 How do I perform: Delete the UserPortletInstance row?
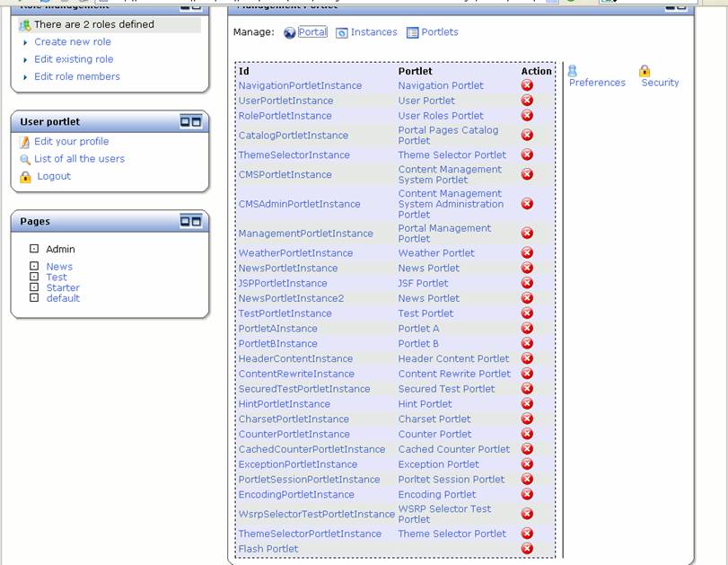tap(527, 101)
